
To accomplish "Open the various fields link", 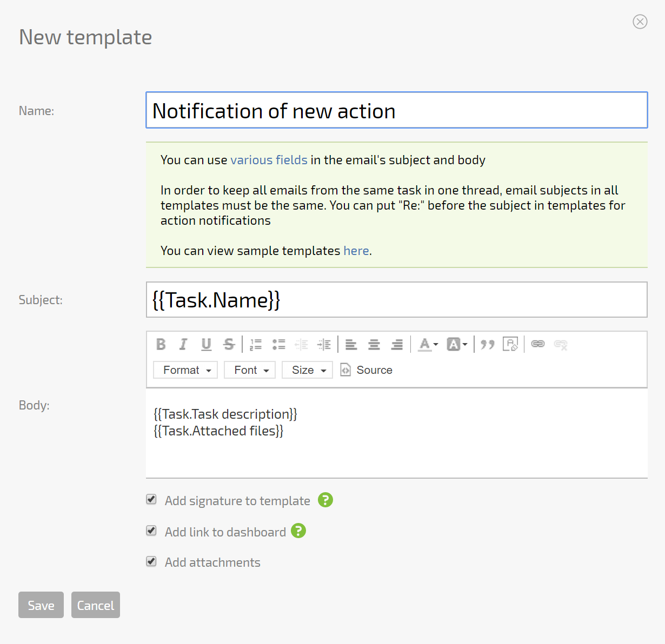I will pos(269,160).
